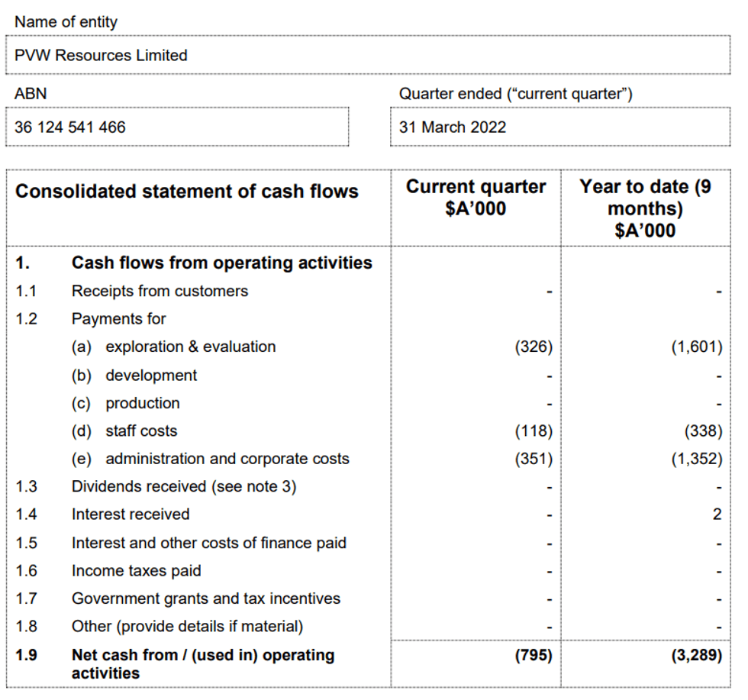Click the entity name field 'PVW Resources Limited'
Viewport: 748px width, 700px height.
point(368,55)
